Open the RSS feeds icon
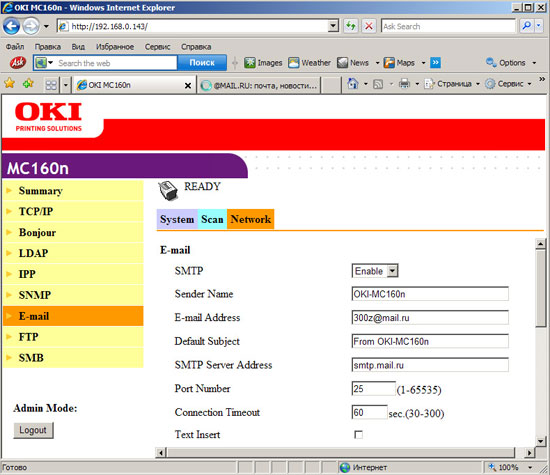 (x=378, y=84)
